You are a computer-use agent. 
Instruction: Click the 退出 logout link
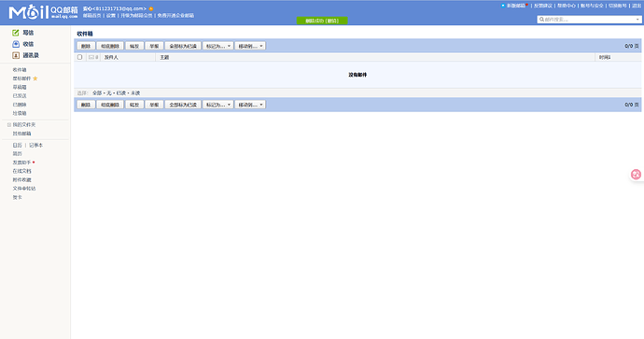[x=637, y=6]
